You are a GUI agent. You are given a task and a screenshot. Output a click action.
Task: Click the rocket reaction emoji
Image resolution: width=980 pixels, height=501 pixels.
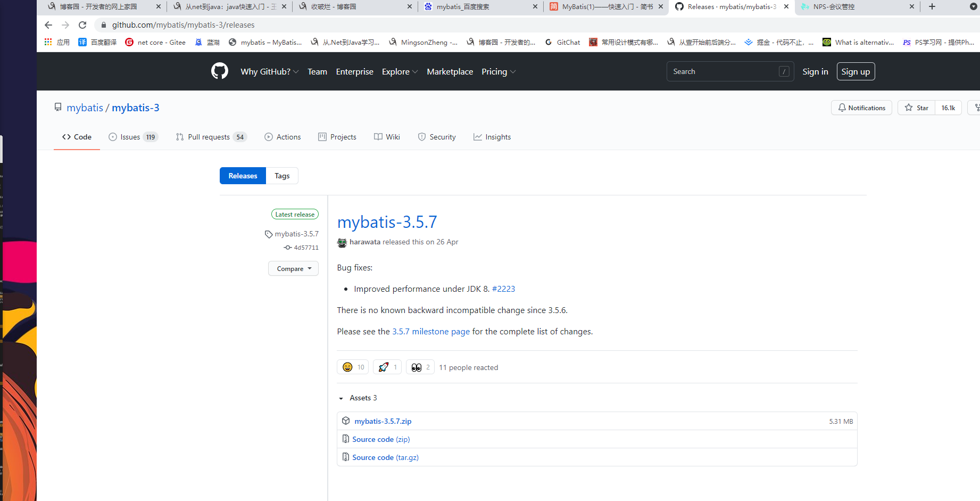pos(384,367)
